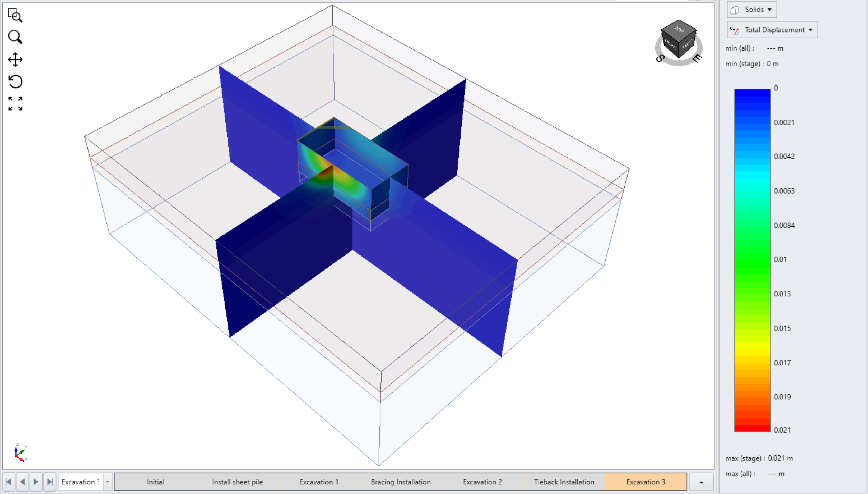
Task: Click the TOP face of view cube
Action: pos(679,30)
